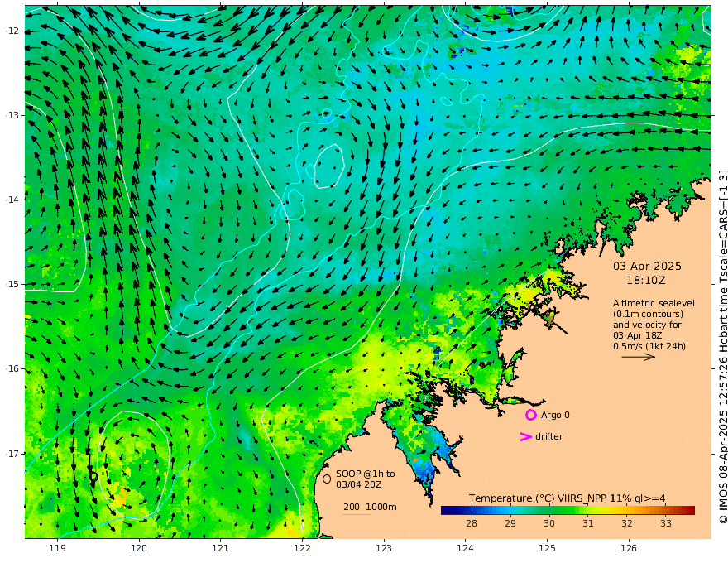
Task: Click the magenta drifter arrow symbol
Action: click(525, 436)
